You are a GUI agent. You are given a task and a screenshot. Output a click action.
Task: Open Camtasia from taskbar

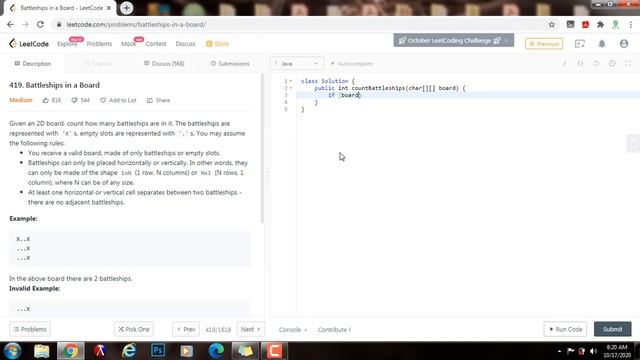(x=274, y=351)
